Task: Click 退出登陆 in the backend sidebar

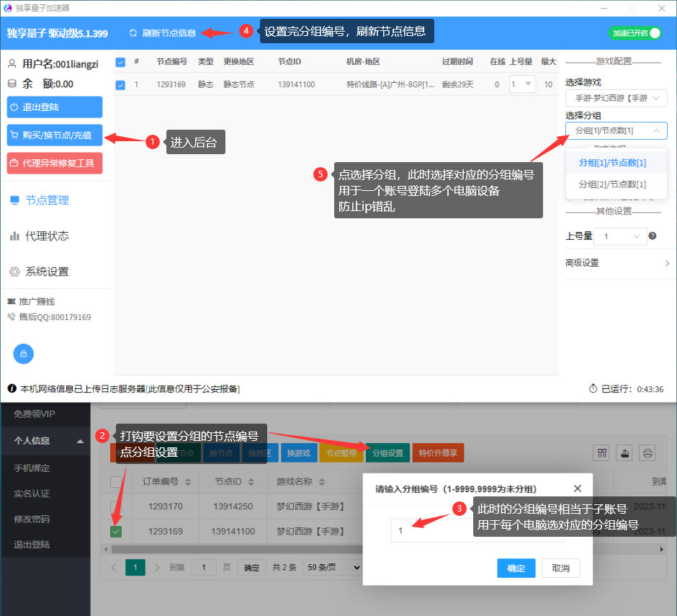Action: click(x=32, y=544)
